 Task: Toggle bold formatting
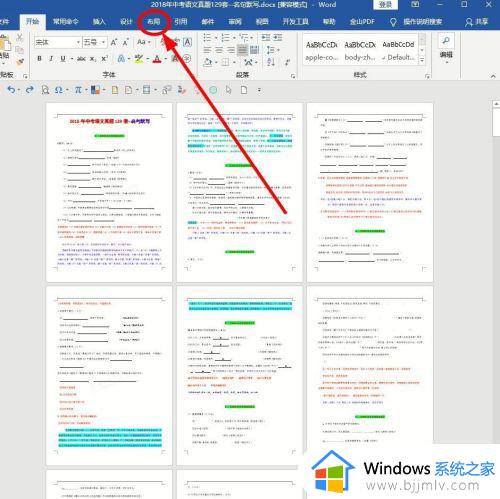click(x=39, y=59)
